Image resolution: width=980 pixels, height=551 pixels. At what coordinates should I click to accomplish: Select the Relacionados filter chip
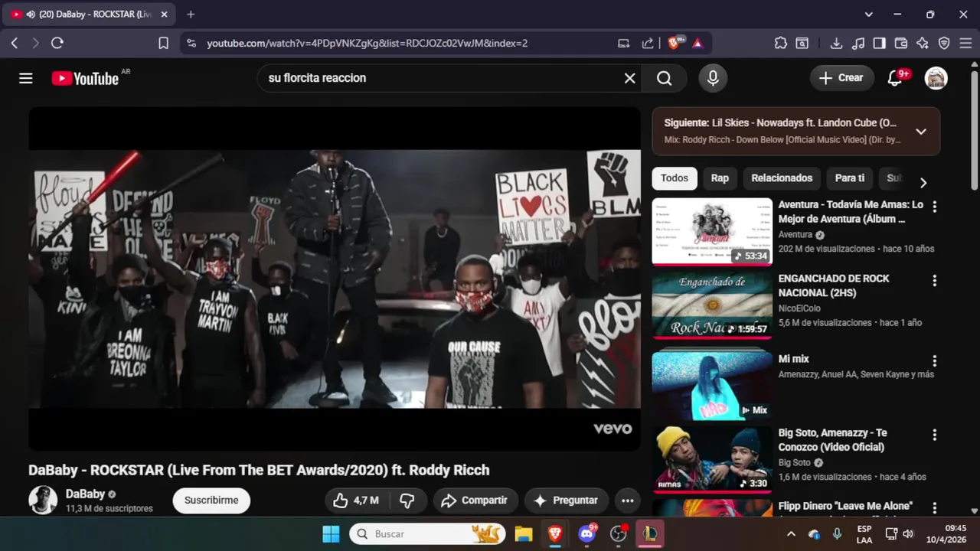(x=782, y=178)
